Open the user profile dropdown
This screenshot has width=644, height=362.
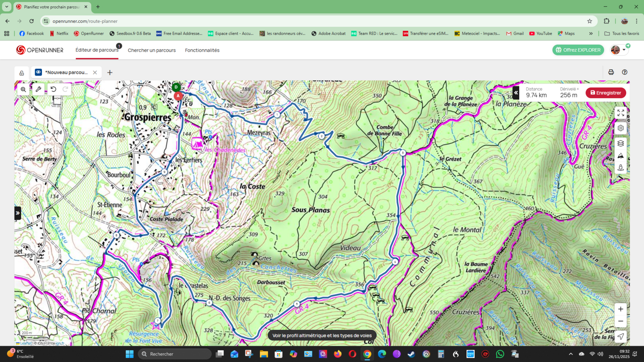619,50
